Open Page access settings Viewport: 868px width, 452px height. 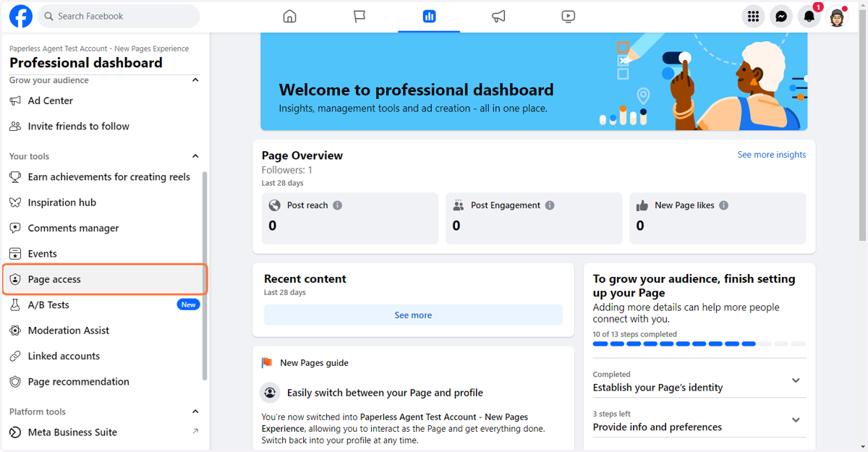pos(105,279)
